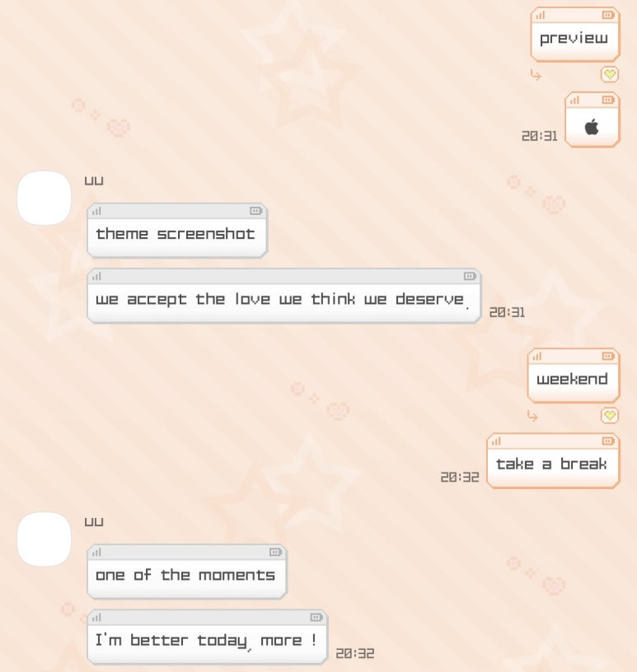Click the heart reaction under the weekend message

tap(609, 415)
